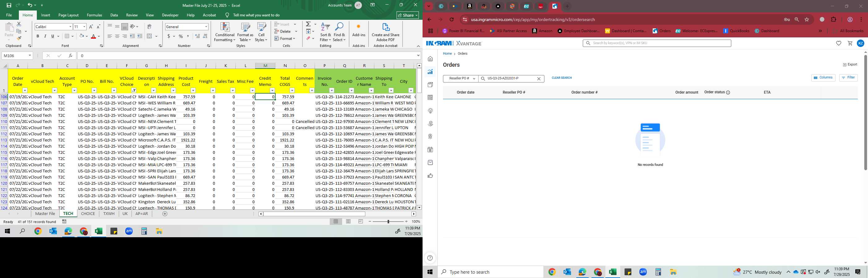
Task: Click the new sheet plus button
Action: (x=165, y=214)
